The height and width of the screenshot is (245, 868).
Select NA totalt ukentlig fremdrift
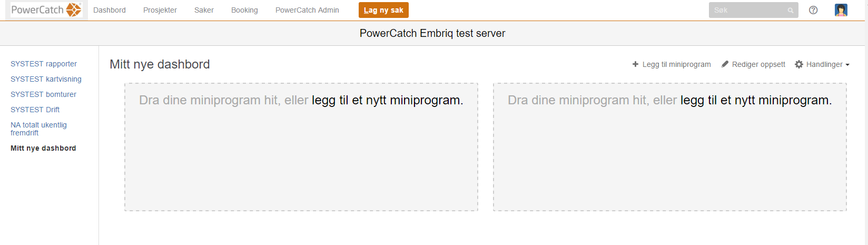38,129
